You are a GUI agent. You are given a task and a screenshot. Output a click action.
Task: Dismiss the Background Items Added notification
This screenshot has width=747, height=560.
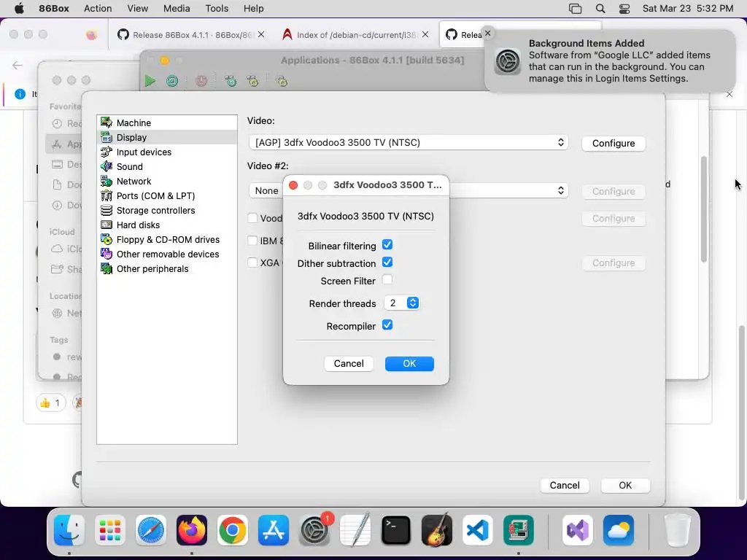pos(487,34)
